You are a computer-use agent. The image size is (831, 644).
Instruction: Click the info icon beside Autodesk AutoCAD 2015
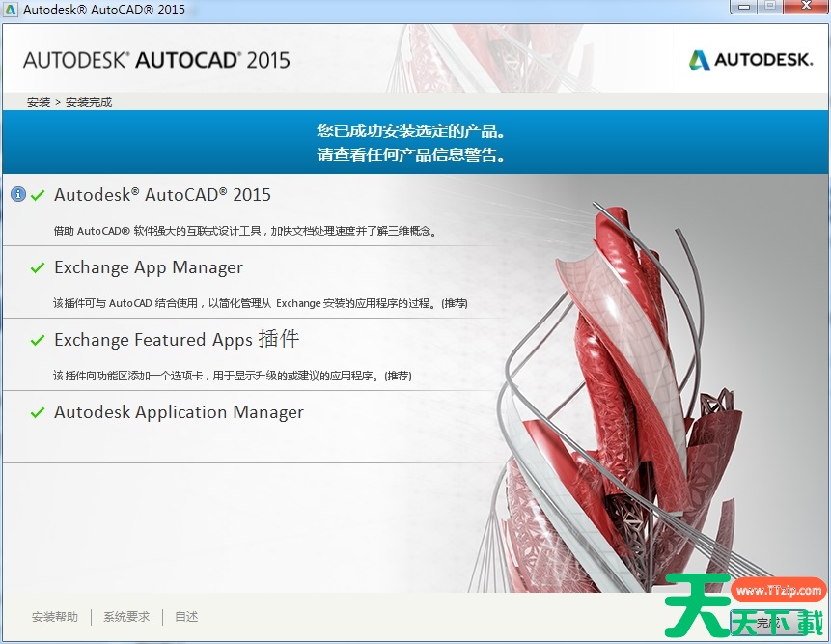tap(17, 194)
